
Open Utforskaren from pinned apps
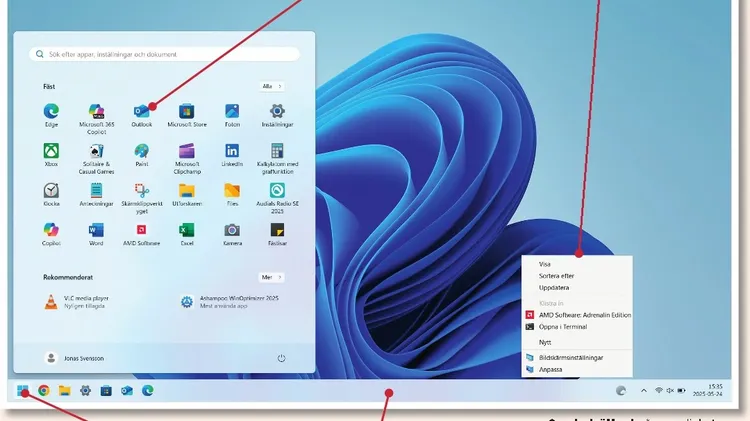(x=187, y=194)
